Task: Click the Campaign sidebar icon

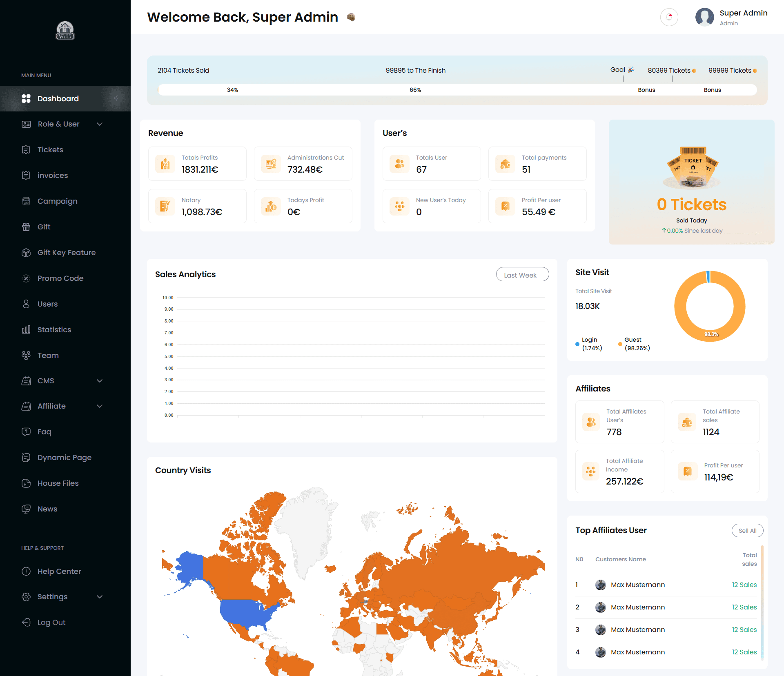Action: [26, 201]
